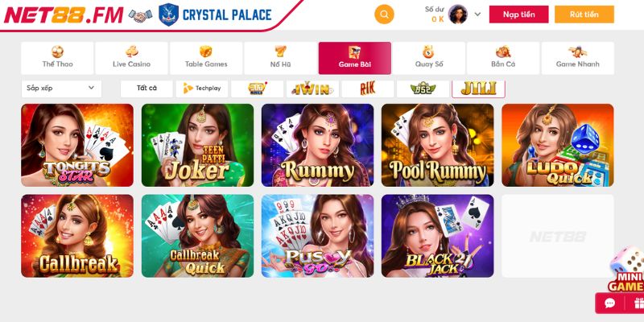The image size is (644, 322).
Task: Click the Nạp tiền deposit button
Action: pos(518,14)
